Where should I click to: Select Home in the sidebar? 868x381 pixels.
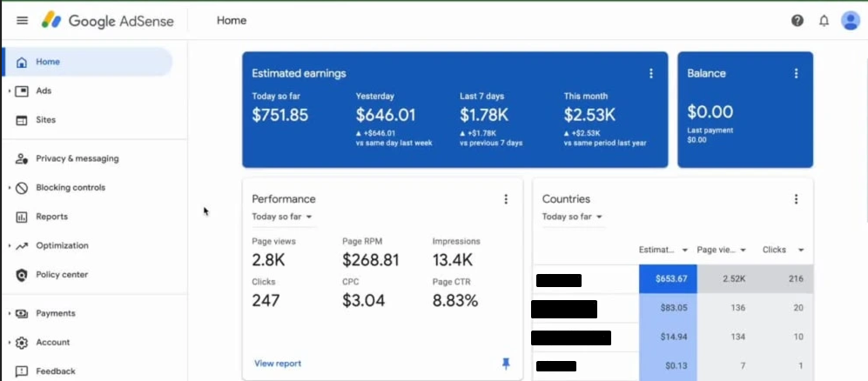tap(87, 62)
